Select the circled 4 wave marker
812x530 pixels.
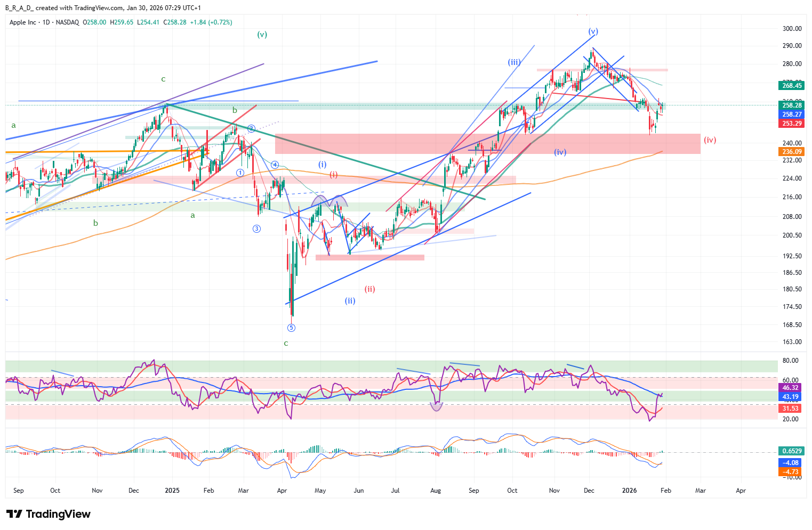275,165
